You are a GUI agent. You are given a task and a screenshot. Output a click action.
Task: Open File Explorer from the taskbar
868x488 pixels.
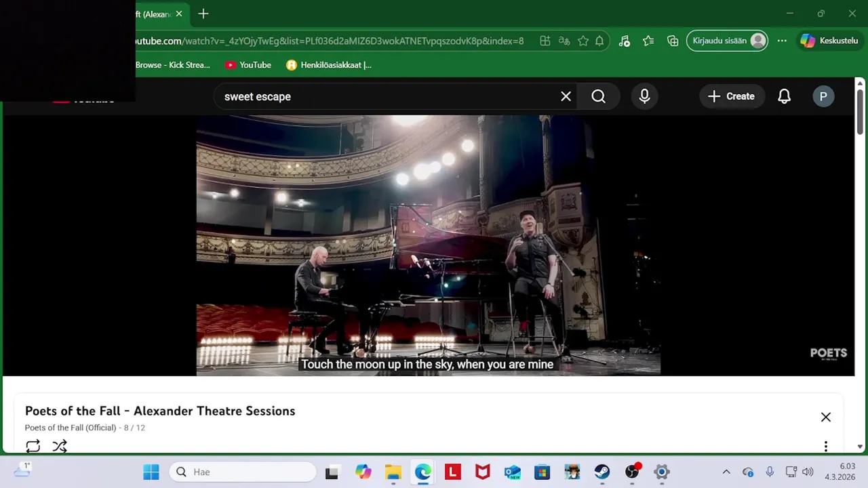393,472
